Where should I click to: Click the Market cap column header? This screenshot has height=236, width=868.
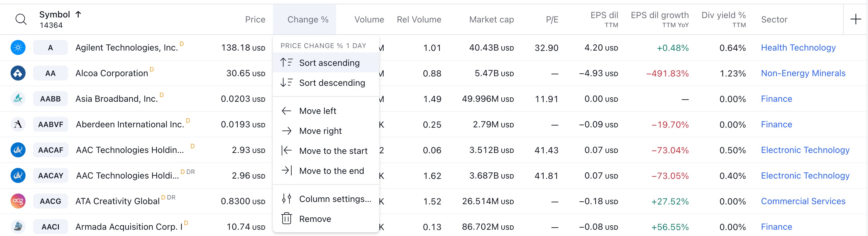tap(491, 20)
